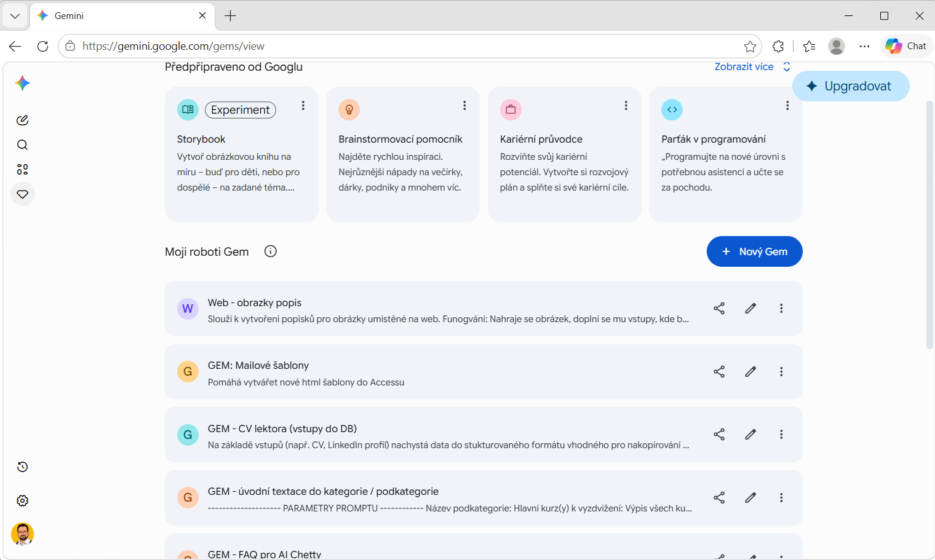The image size is (935, 560).
Task: Edit the GEM: Mailové šablony gem
Action: point(750,372)
